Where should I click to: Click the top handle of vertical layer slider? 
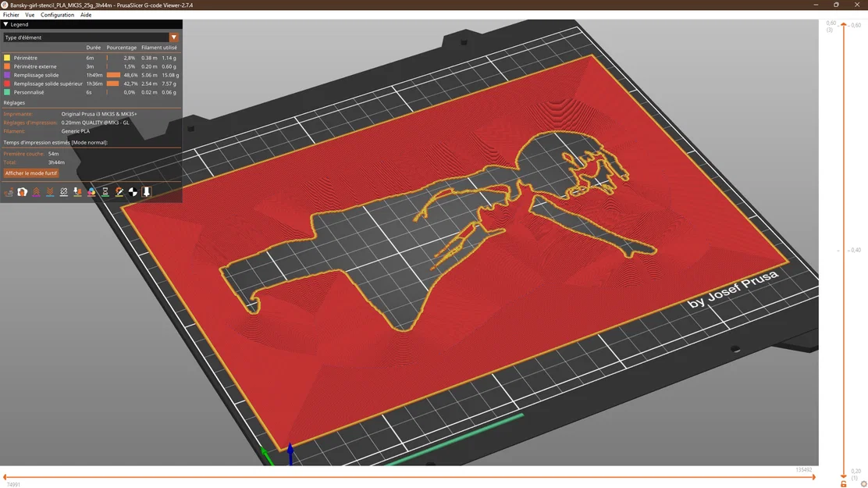tap(844, 24)
